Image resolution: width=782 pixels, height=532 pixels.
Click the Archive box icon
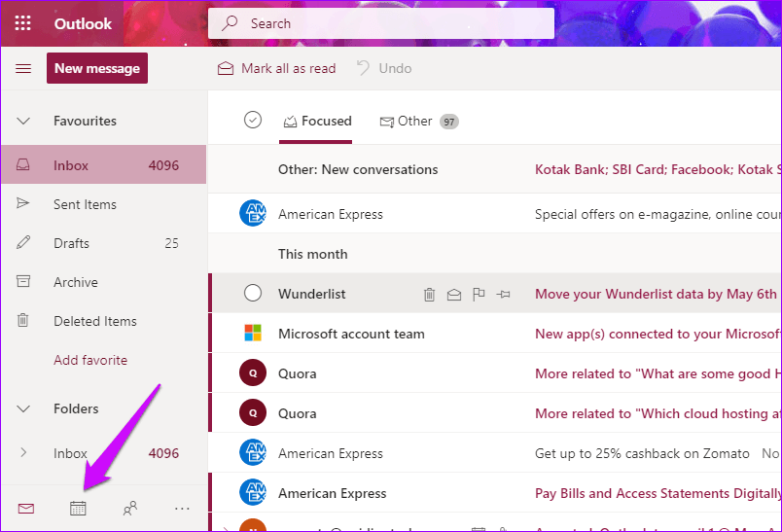(23, 282)
